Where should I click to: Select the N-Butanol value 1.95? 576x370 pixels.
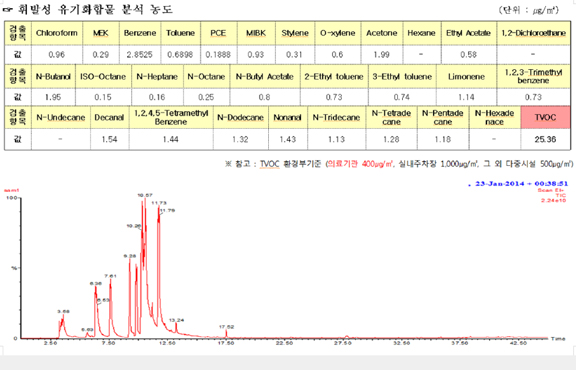(53, 97)
